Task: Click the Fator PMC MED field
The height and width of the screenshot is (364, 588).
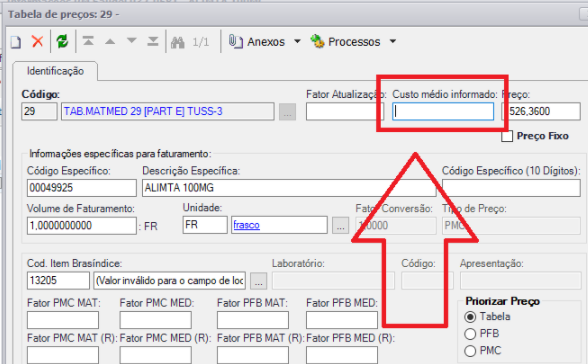Action: 156,320
